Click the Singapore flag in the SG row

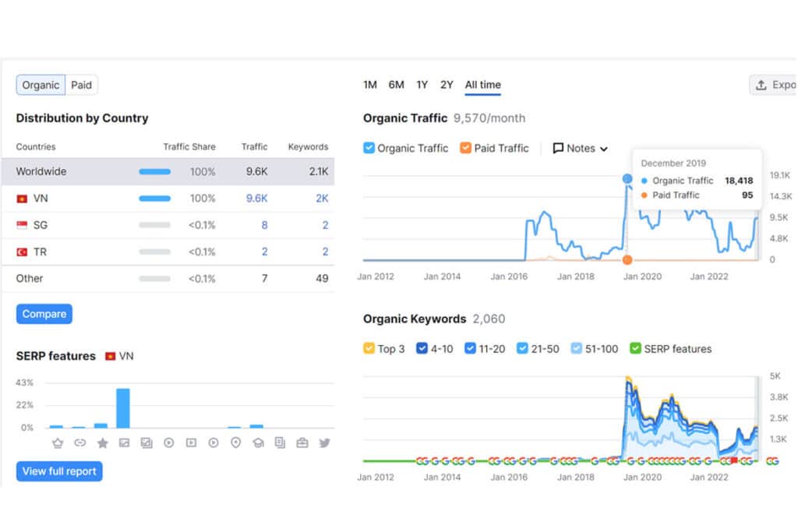point(22,225)
